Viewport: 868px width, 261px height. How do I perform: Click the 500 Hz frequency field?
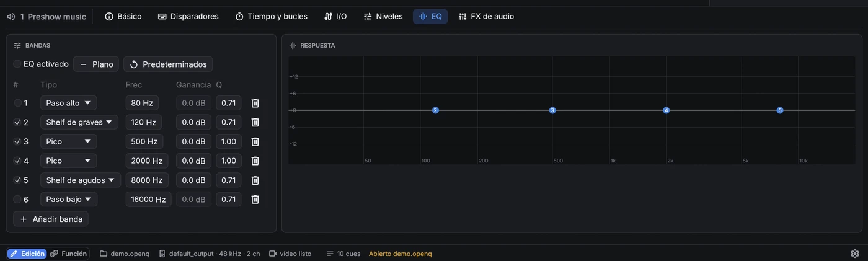(x=144, y=141)
